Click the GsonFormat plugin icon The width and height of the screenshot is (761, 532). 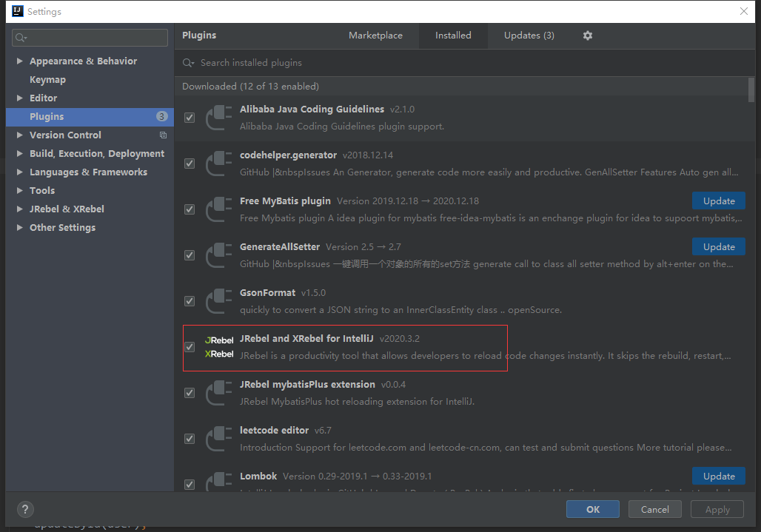click(219, 301)
